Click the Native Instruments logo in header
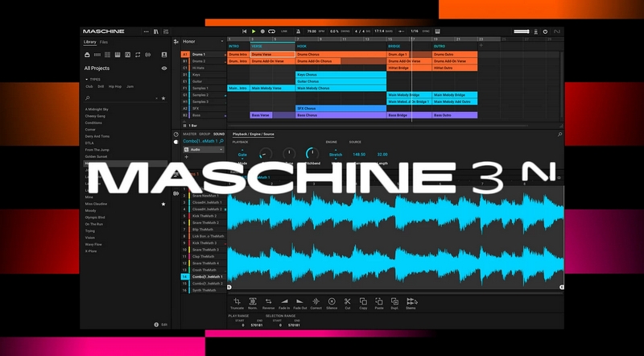Image resolution: width=644 pixels, height=356 pixels. point(557,31)
